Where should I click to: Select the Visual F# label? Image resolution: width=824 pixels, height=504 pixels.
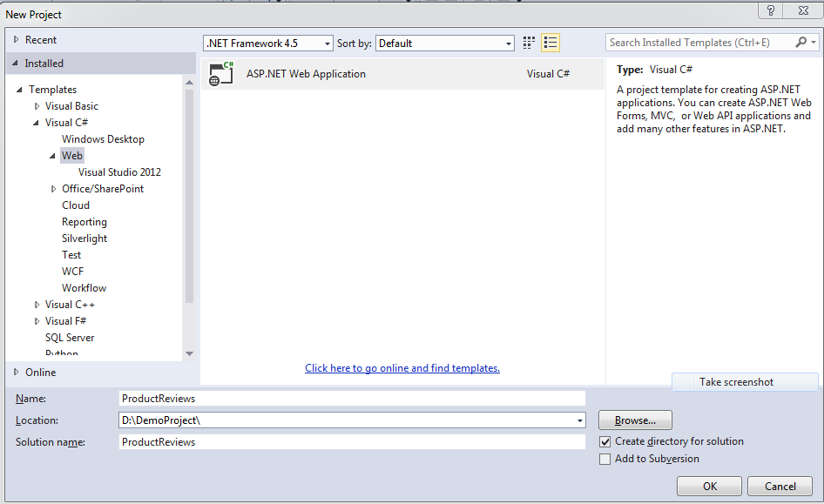(x=65, y=321)
